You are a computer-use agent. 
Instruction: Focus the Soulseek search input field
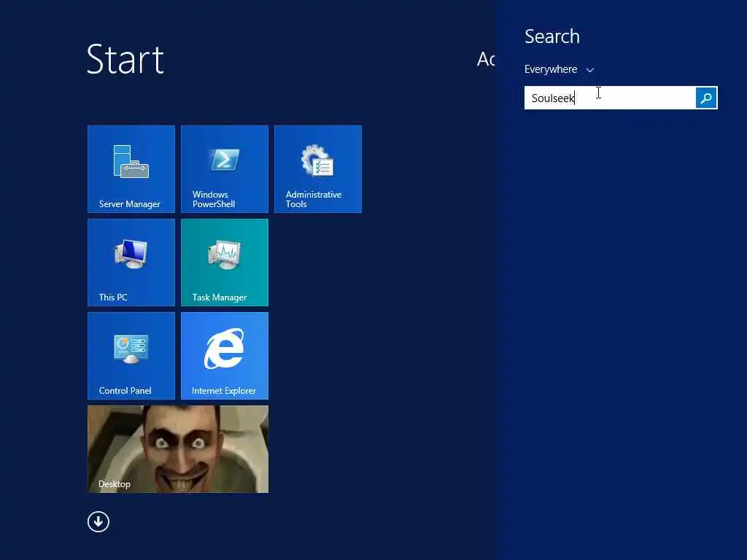(x=610, y=98)
